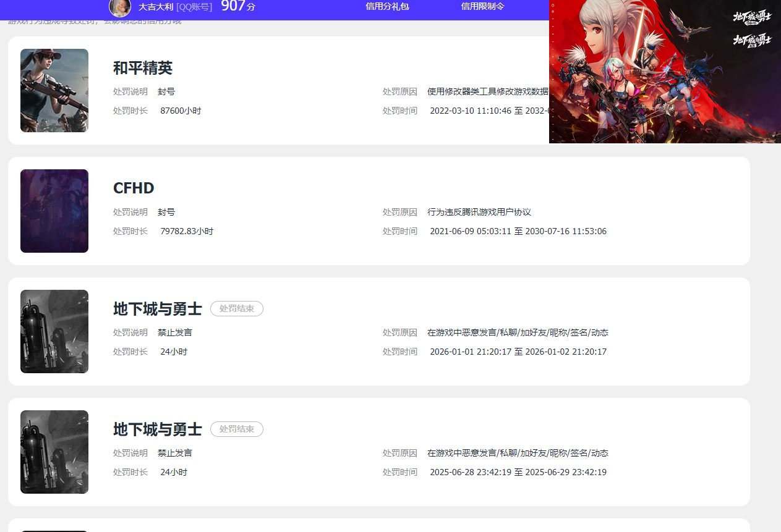Click the 恶意发言 reason in the 2026-01-01 record
Screen dimensions: 781x532
coord(518,332)
